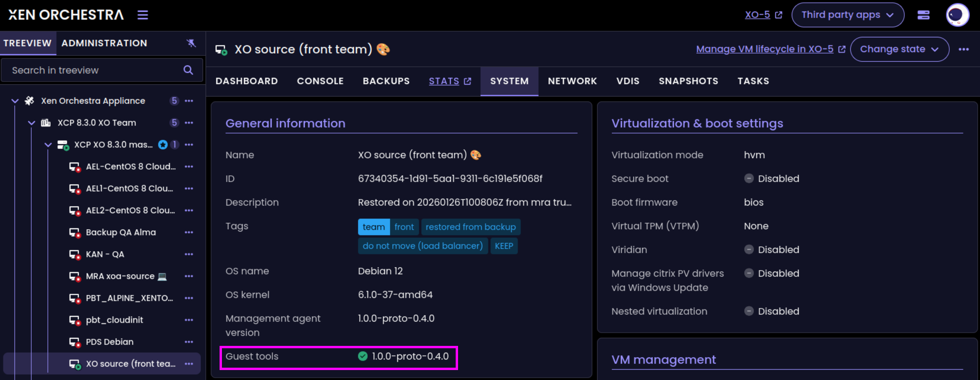Click the team front tag
Screen dimensions: 980x380
388,227
